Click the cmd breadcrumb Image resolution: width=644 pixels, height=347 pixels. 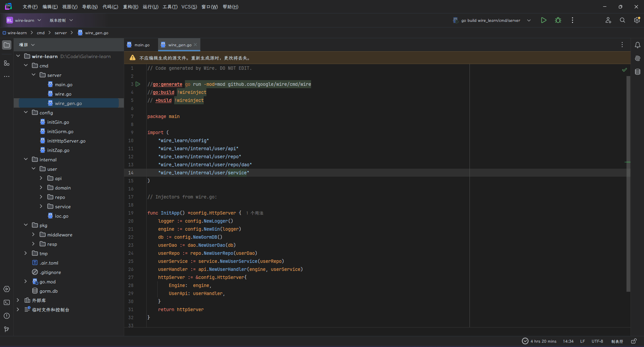tap(41, 33)
